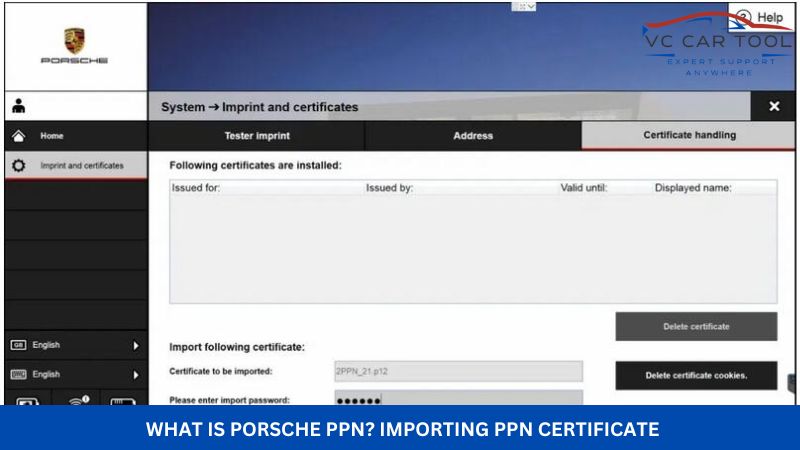The height and width of the screenshot is (450, 800).
Task: Expand the keyboard language English arrow
Action: (136, 375)
